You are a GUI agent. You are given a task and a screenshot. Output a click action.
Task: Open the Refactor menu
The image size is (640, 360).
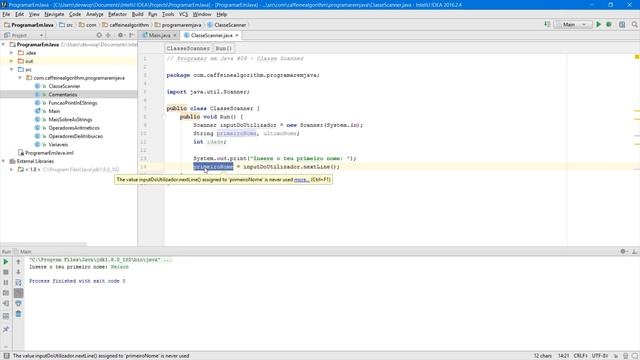click(117, 14)
